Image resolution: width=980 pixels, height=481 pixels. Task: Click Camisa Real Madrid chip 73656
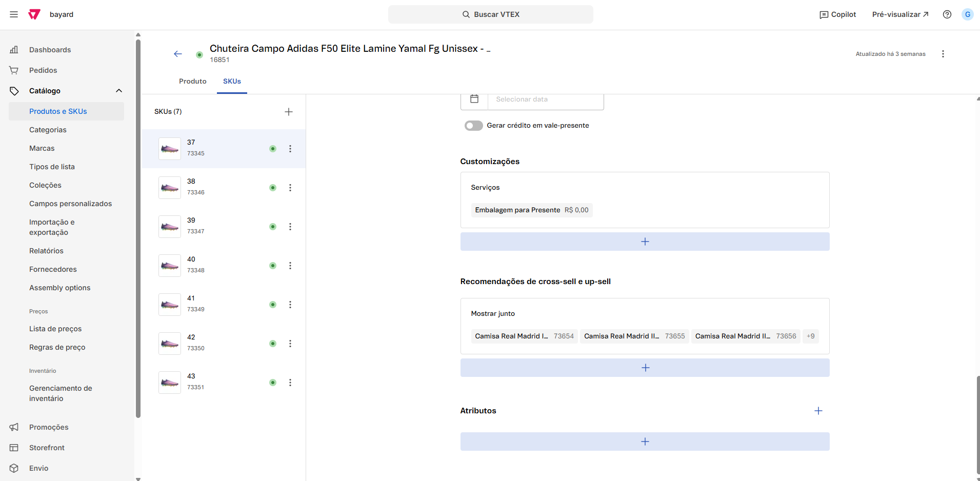[746, 336]
